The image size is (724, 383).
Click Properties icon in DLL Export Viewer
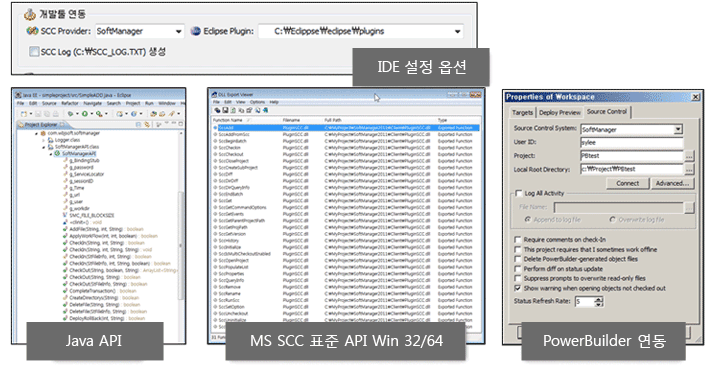[249, 110]
